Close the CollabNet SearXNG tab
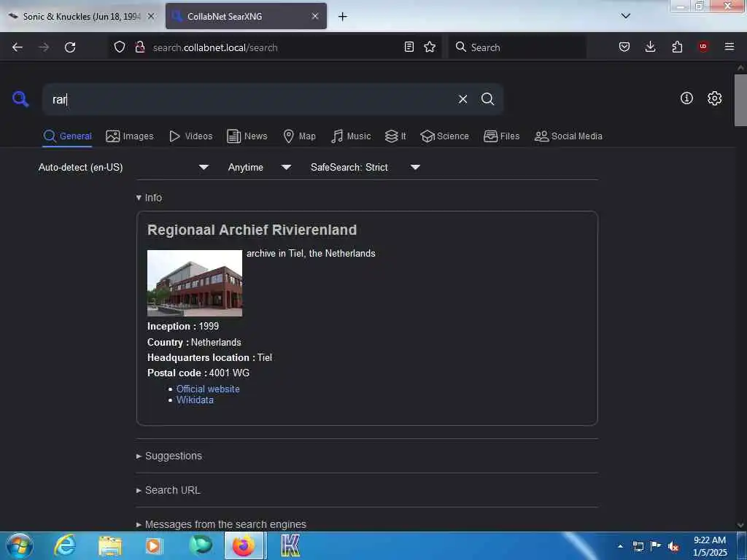747x560 pixels. tap(315, 16)
